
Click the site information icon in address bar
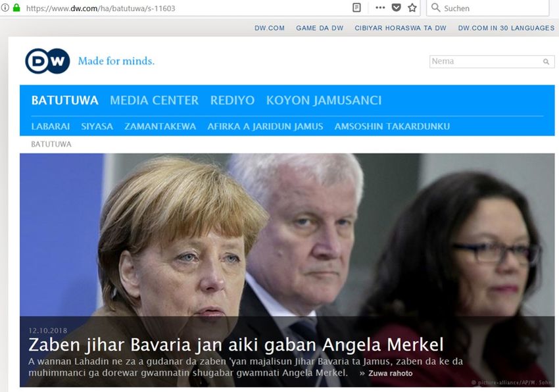tap(5, 9)
